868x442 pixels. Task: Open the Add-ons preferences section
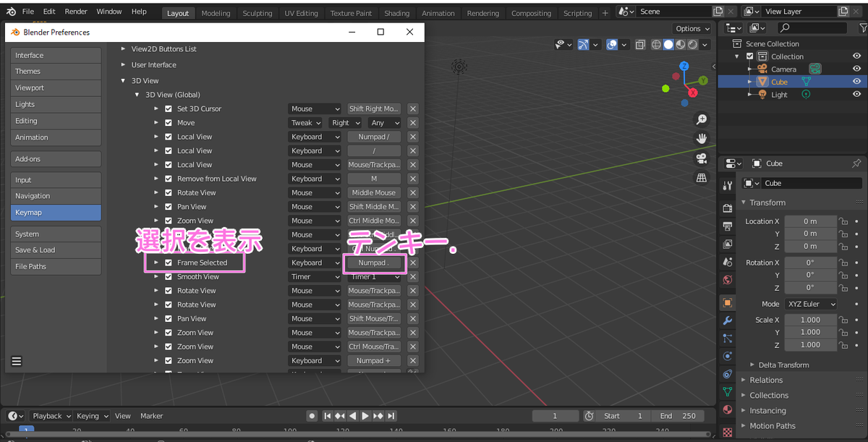tap(56, 159)
